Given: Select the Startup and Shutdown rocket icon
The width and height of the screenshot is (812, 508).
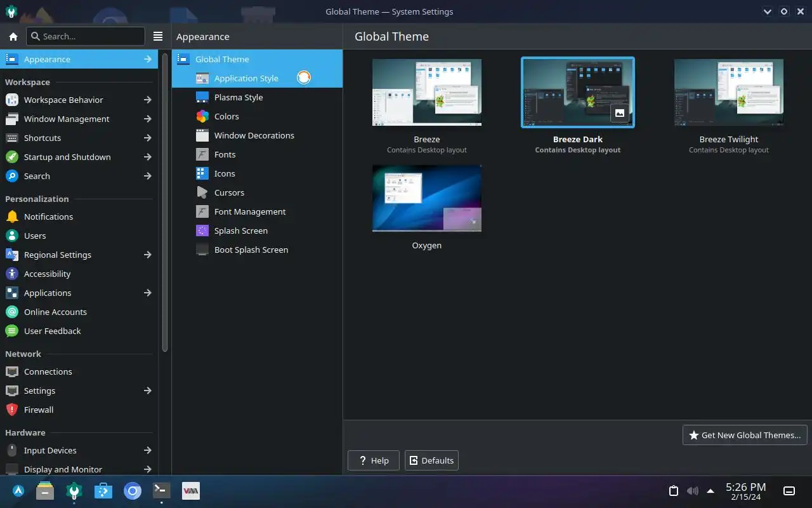Looking at the screenshot, I should point(12,157).
